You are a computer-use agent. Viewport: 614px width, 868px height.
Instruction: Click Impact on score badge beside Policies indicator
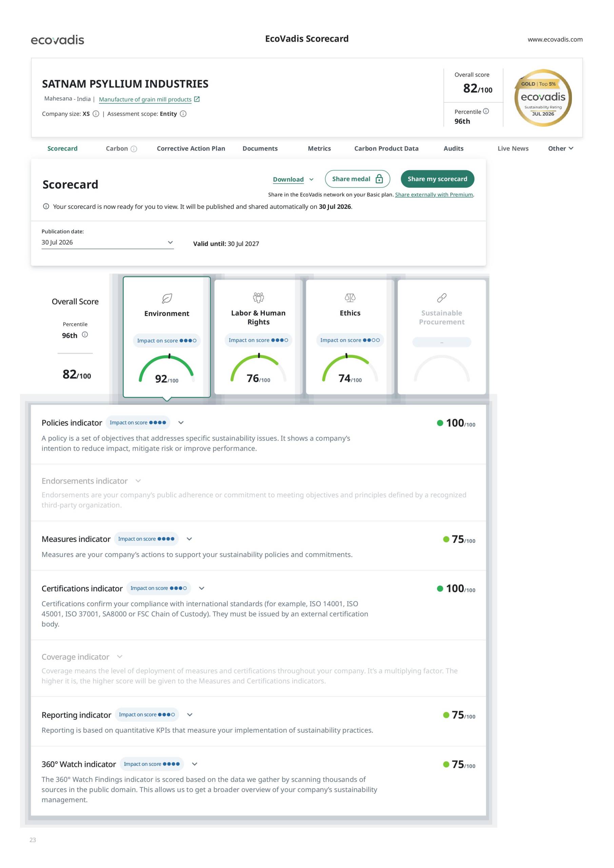(x=138, y=423)
